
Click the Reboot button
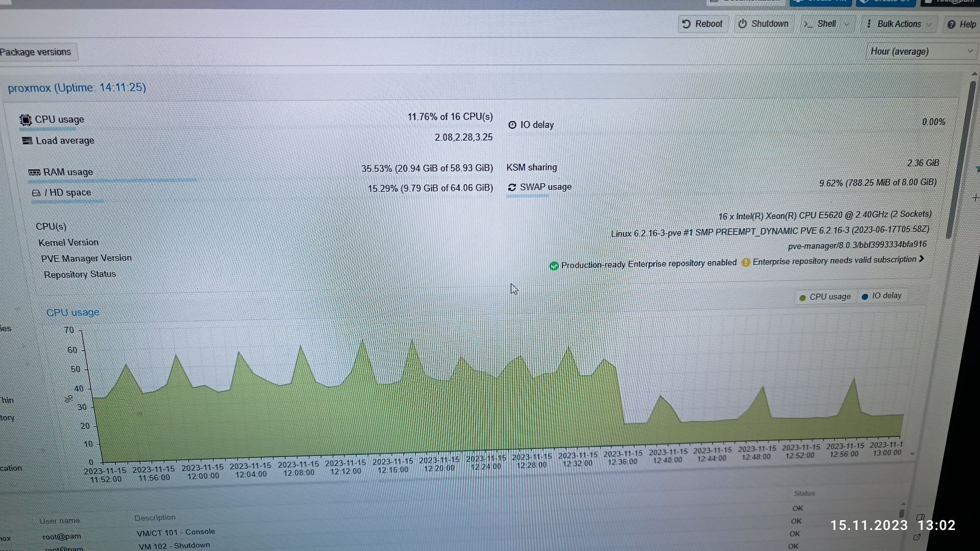pyautogui.click(x=703, y=24)
